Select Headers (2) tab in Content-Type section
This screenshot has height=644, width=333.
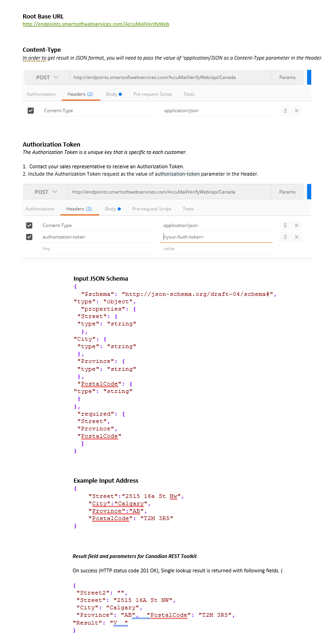tap(80, 94)
